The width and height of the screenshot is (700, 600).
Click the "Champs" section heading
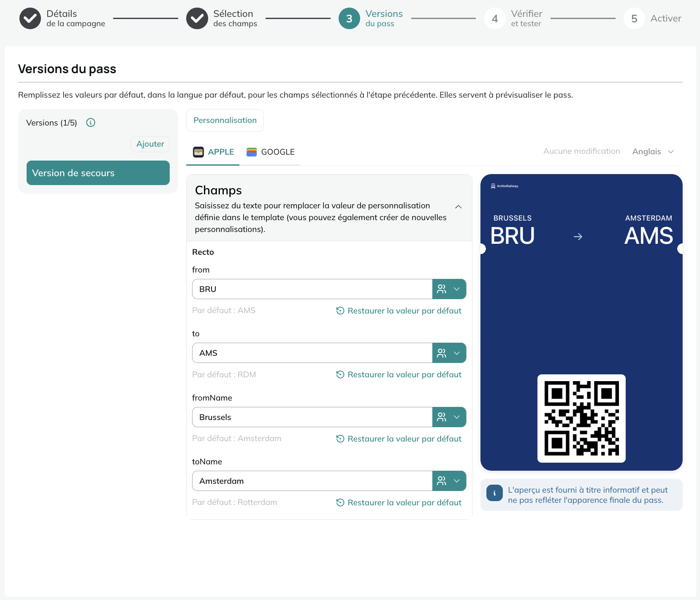click(x=218, y=191)
